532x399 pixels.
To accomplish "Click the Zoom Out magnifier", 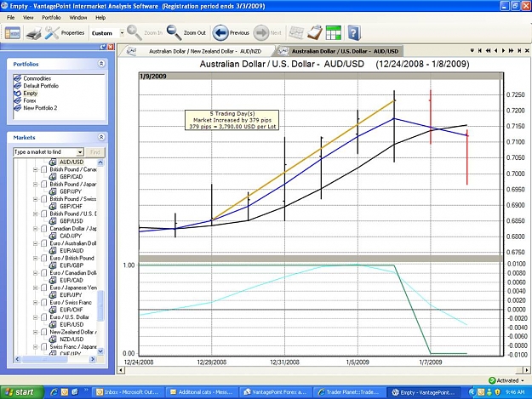I will [x=174, y=33].
